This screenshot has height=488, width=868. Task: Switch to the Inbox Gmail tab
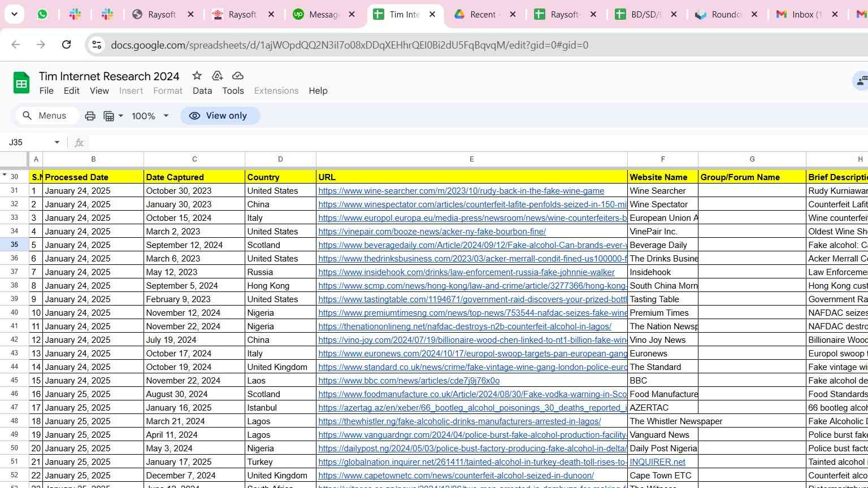tap(800, 14)
